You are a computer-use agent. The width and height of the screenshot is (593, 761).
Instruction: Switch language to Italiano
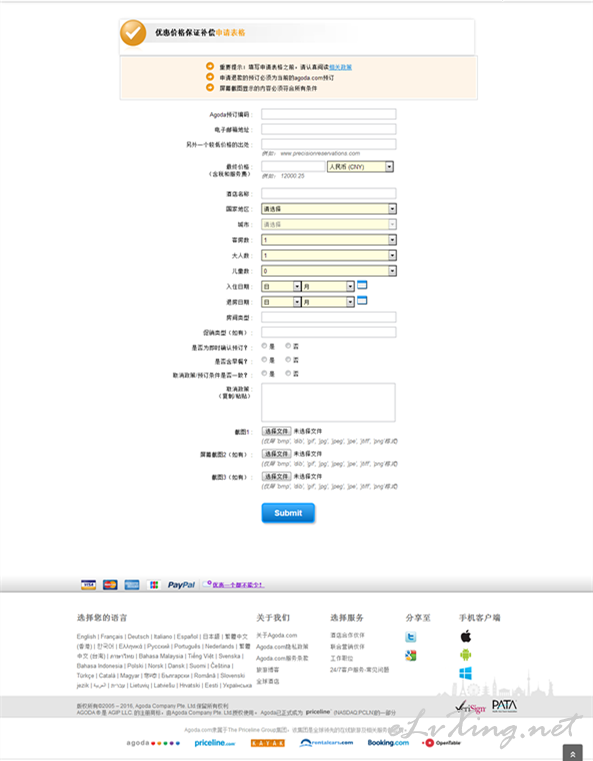pyautogui.click(x=163, y=636)
